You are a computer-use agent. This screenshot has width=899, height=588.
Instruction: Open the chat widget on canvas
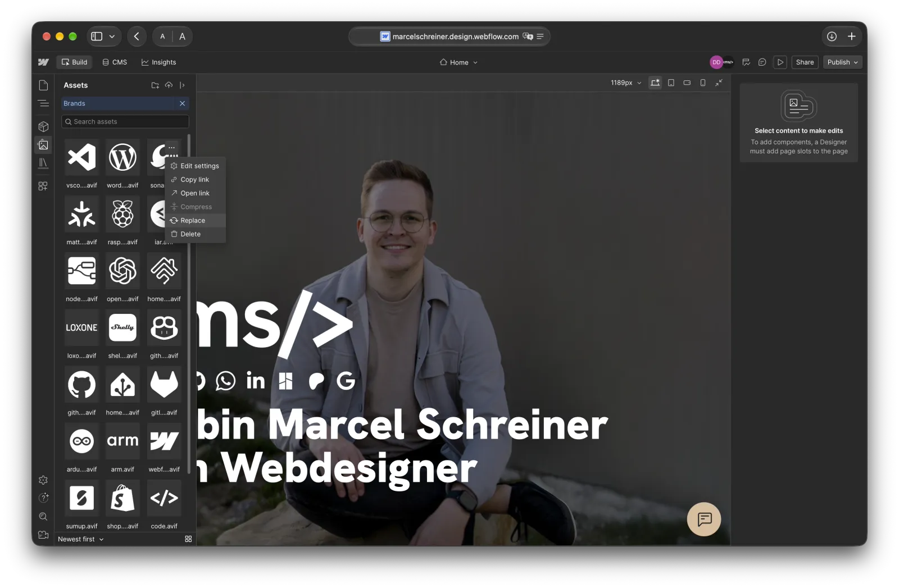(x=704, y=519)
